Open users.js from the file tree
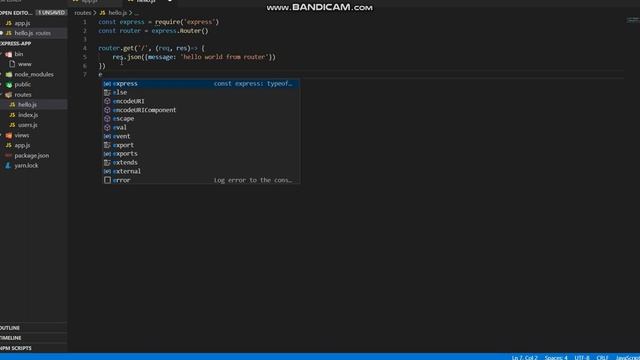 (x=33, y=125)
